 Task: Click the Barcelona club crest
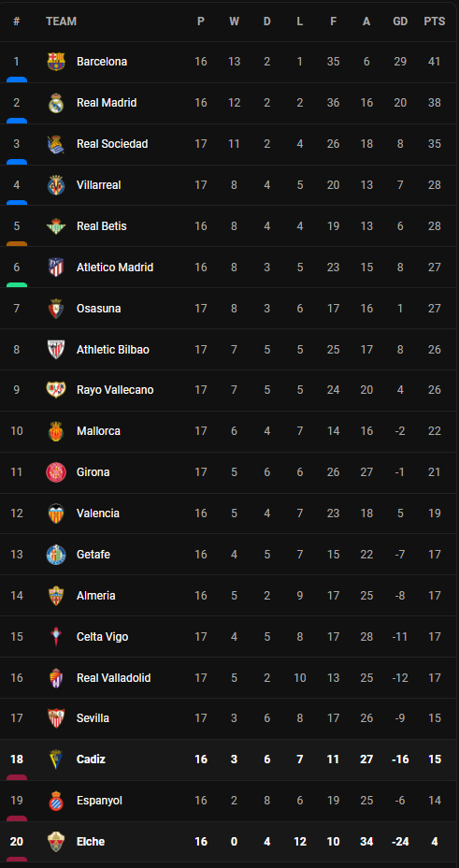click(56, 62)
